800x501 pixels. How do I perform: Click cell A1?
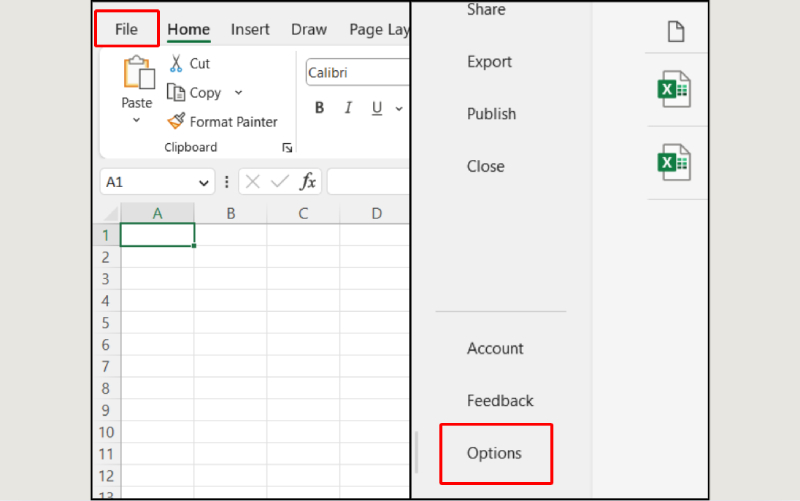tap(158, 235)
